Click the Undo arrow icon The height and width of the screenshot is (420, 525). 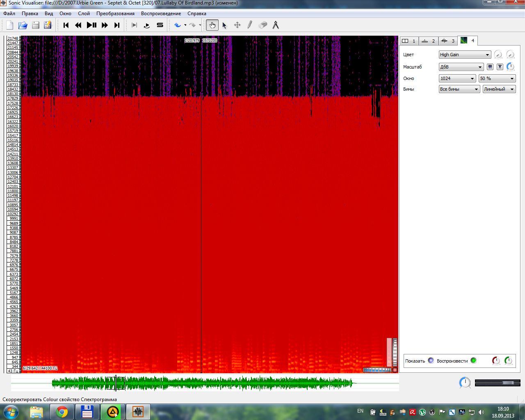point(178,25)
